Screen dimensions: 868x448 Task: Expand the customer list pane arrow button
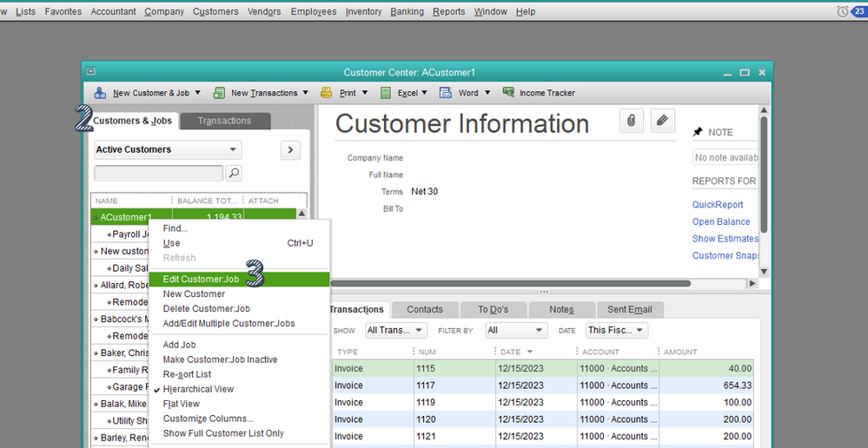(290, 150)
